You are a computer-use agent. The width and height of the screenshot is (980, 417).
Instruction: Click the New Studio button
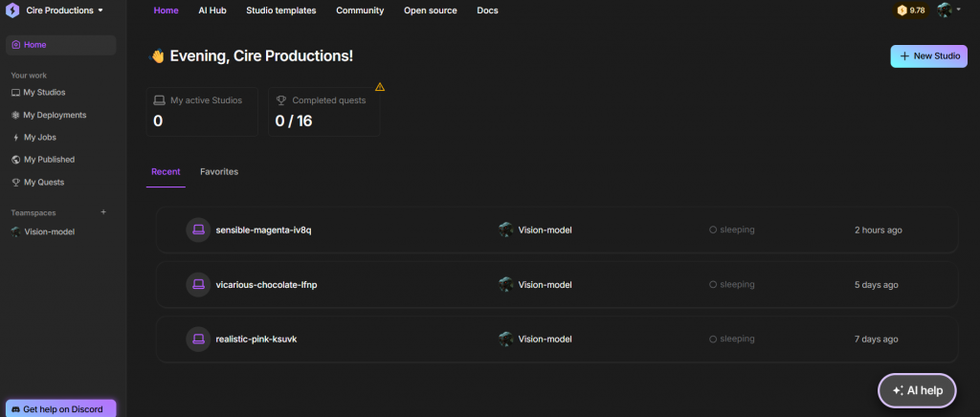(x=928, y=56)
